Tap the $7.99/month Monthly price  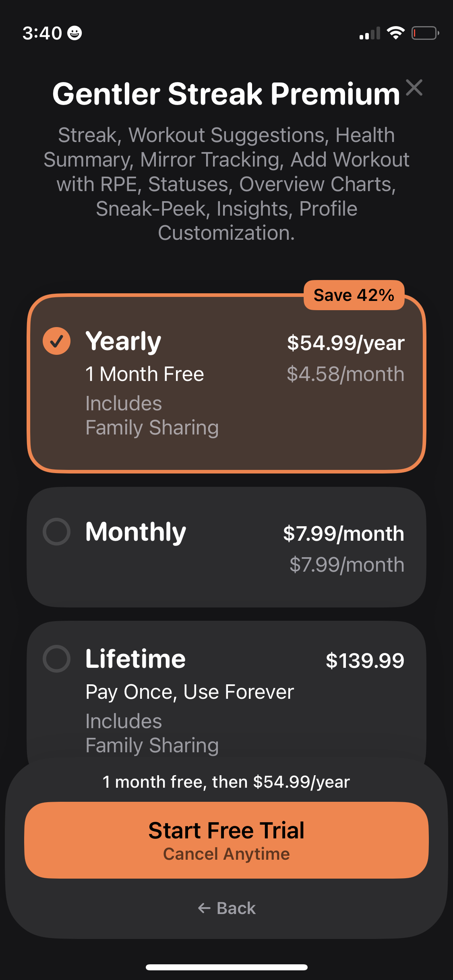click(x=343, y=534)
